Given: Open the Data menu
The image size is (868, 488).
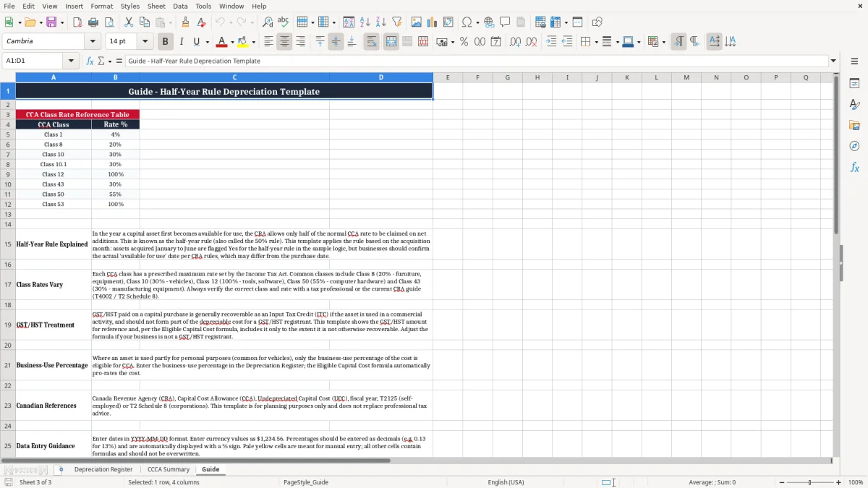Looking at the screenshot, I should point(180,6).
